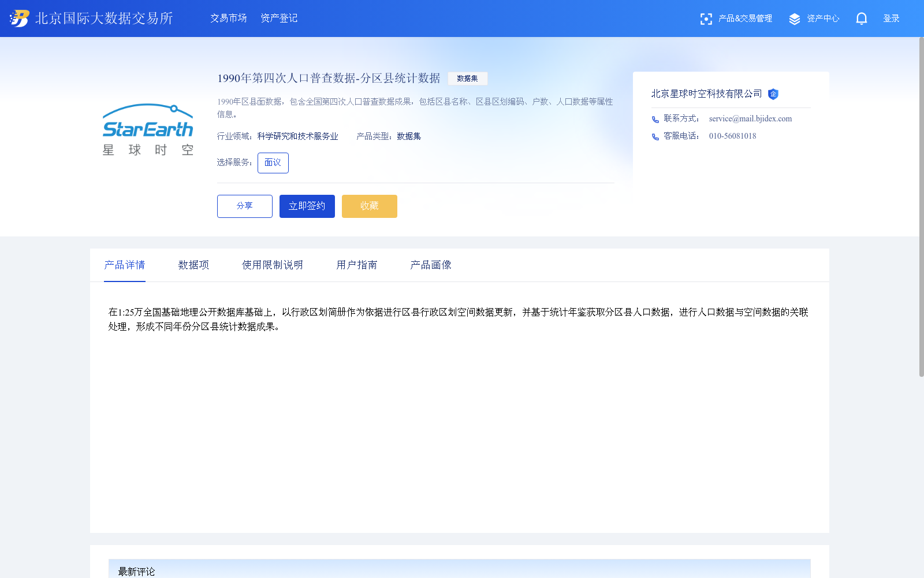Click the 立即签约 signing button
Viewport: 924px width, 578px height.
point(307,206)
